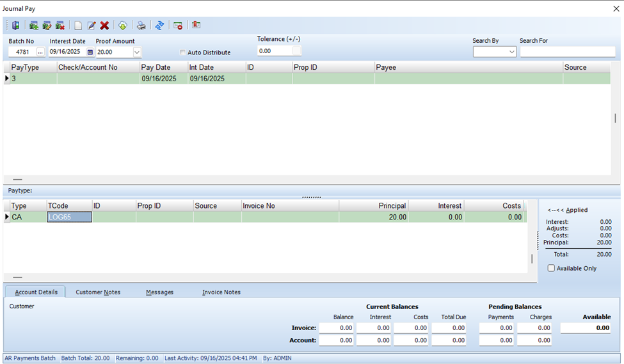
Task: Click the delete batch toolbar icon
Action: (60, 26)
